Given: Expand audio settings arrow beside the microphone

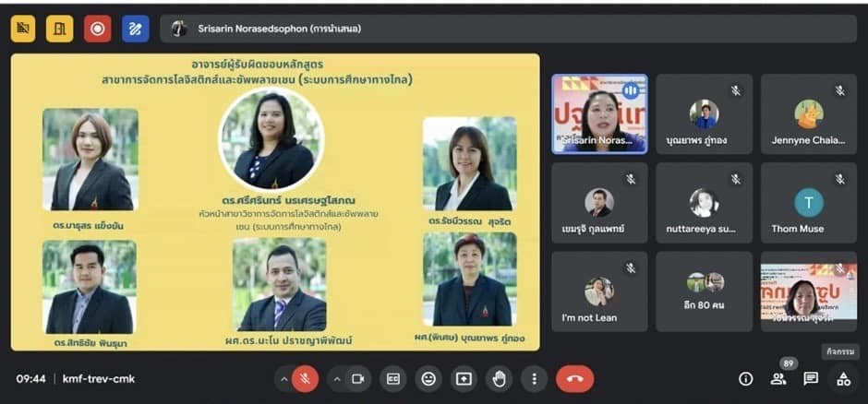Looking at the screenshot, I should pyautogui.click(x=283, y=378).
